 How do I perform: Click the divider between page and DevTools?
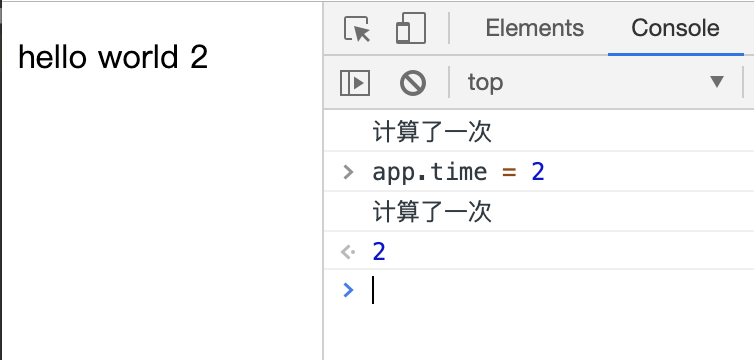(x=323, y=180)
